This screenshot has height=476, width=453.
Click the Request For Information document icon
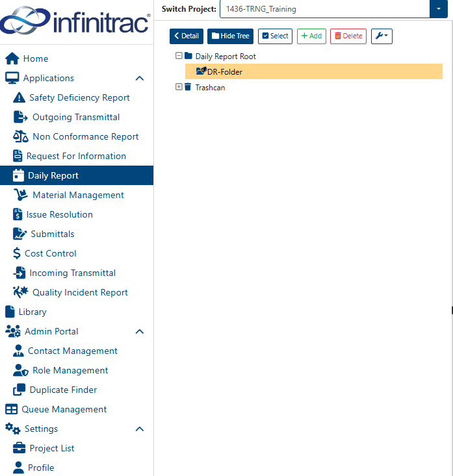18,156
